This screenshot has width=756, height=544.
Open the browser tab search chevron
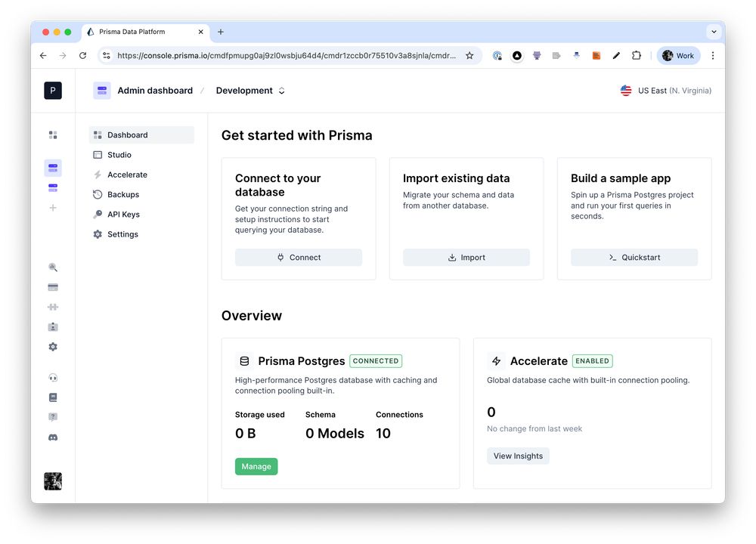tap(714, 32)
